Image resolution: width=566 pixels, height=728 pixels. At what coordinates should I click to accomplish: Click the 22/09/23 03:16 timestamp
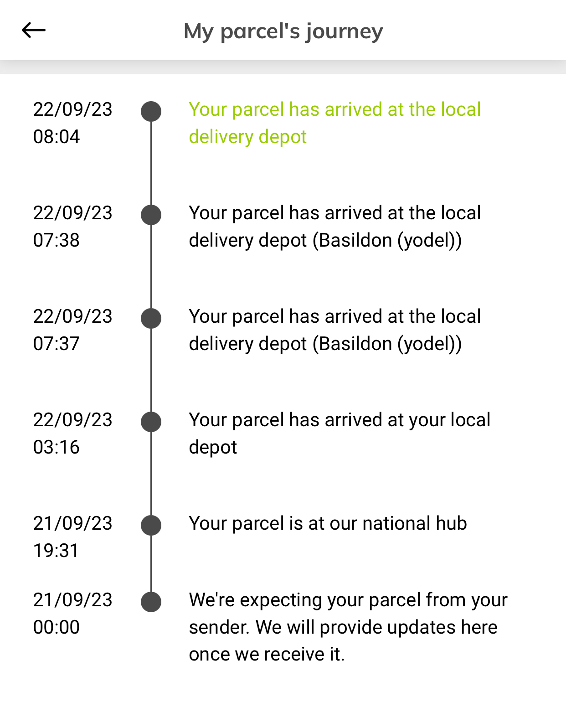point(72,434)
